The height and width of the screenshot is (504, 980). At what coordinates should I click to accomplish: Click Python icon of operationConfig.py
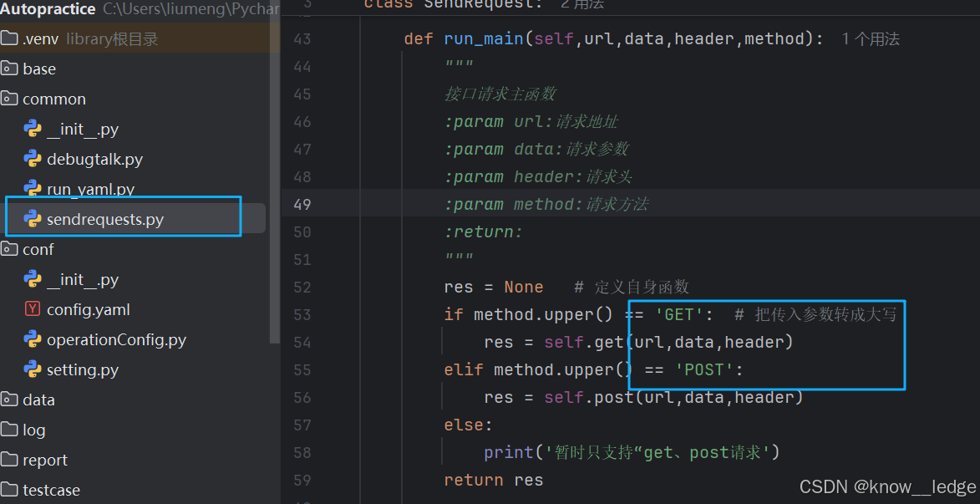[x=33, y=339]
